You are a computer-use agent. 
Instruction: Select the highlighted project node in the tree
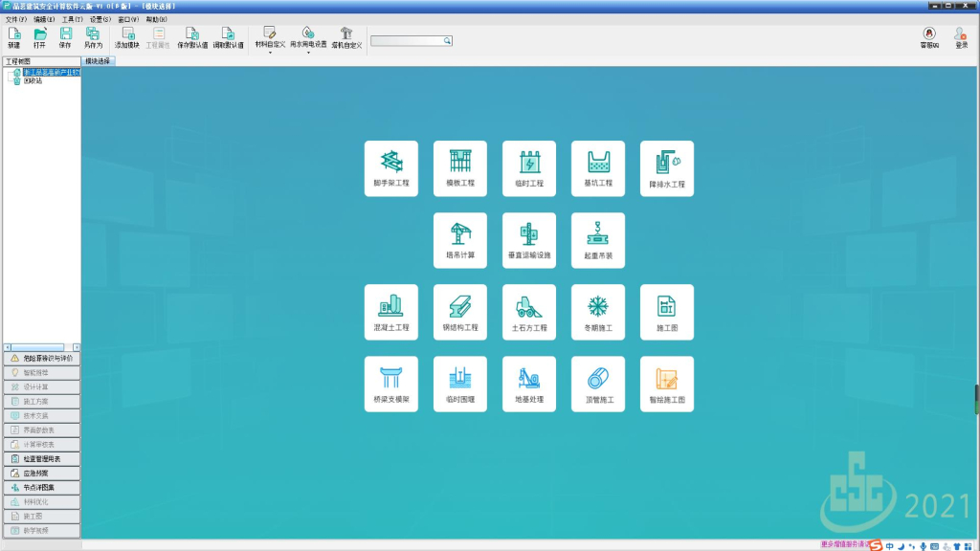52,73
